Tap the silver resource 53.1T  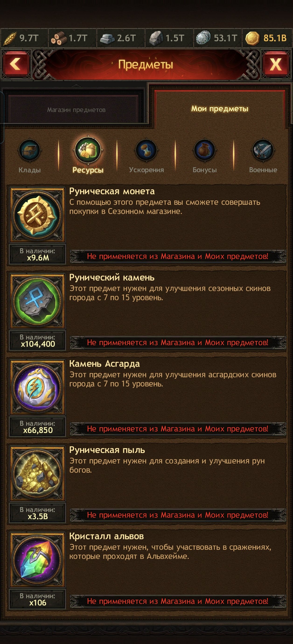point(218,38)
